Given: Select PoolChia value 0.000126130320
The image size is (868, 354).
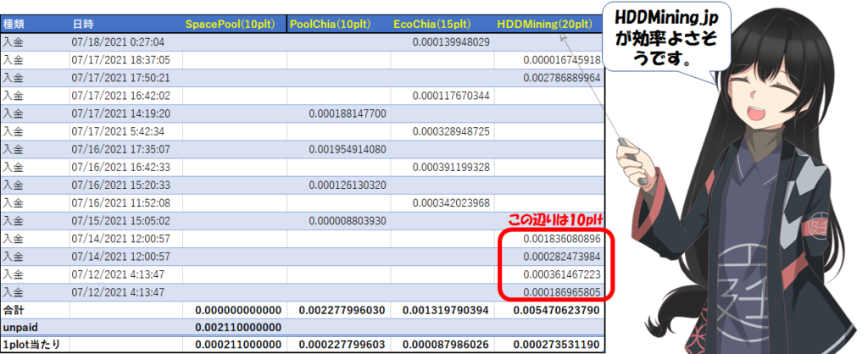Looking at the screenshot, I should (348, 185).
